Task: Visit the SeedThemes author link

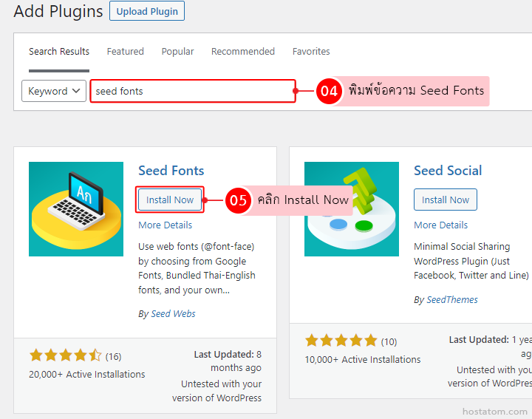Action: [452, 299]
